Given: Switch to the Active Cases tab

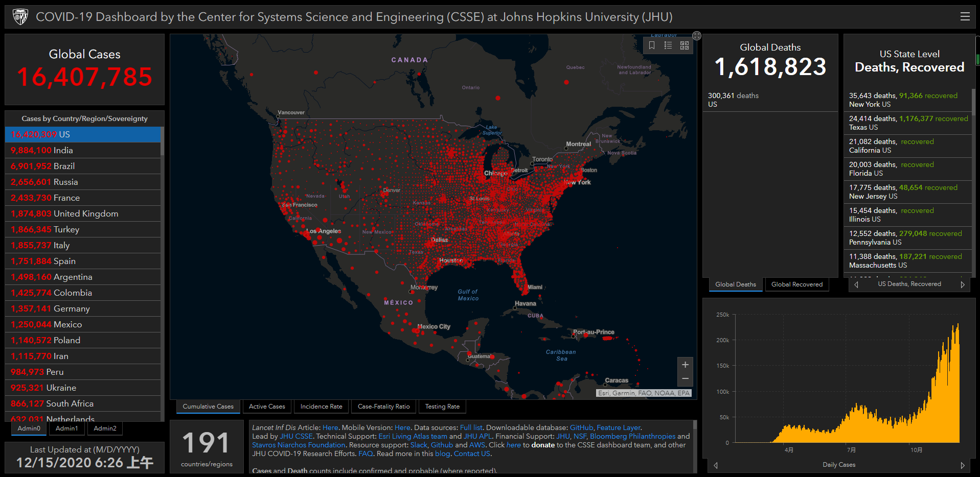Looking at the screenshot, I should coord(267,407).
